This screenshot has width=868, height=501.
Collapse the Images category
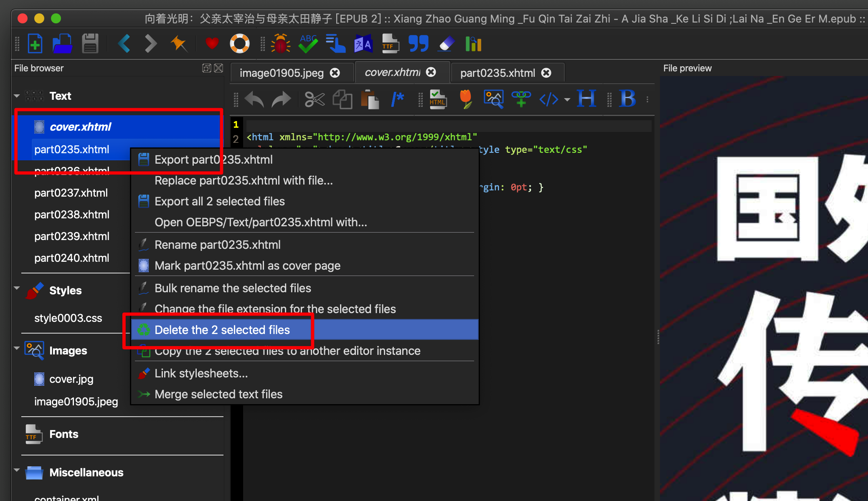[17, 348]
